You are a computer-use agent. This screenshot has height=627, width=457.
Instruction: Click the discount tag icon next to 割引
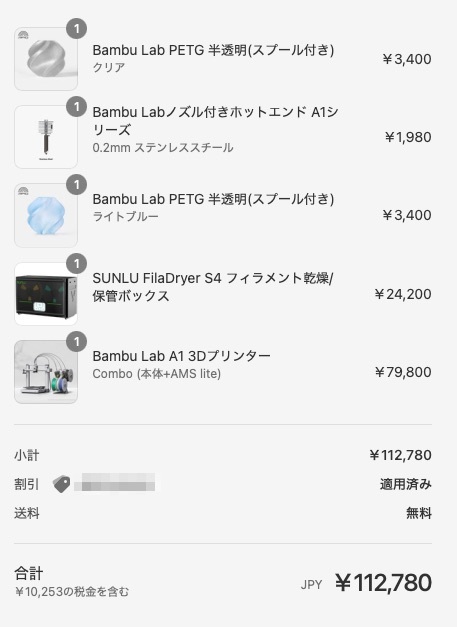pos(62,484)
